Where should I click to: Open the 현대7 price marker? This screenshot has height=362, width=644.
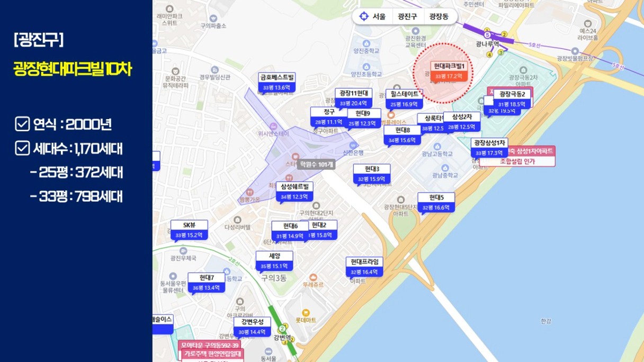207,282
